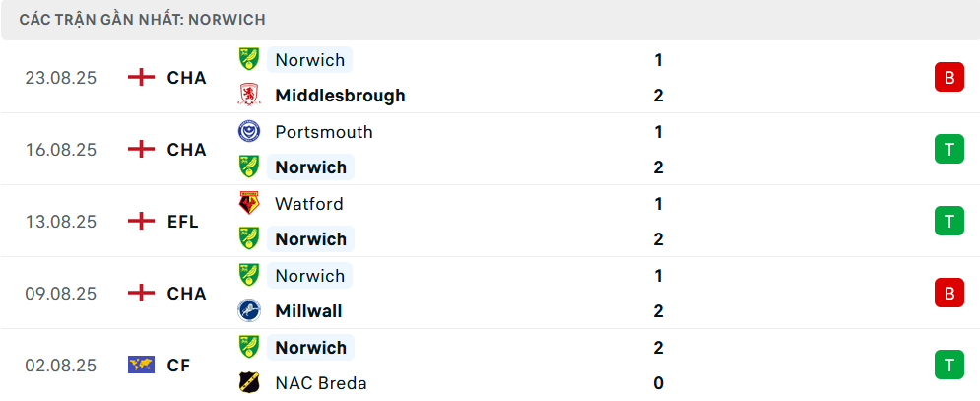This screenshot has width=980, height=401.
Task: Open the Watford team link
Action: tap(309, 204)
